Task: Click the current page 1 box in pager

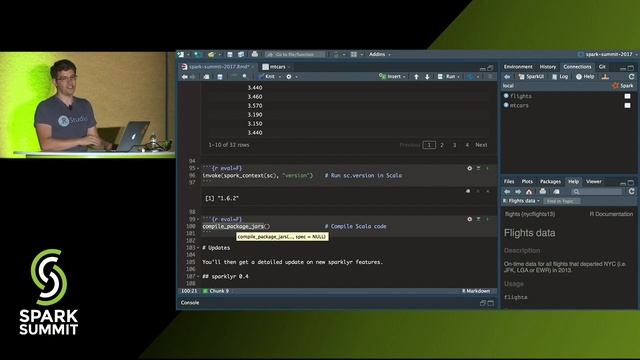Action: (429, 145)
